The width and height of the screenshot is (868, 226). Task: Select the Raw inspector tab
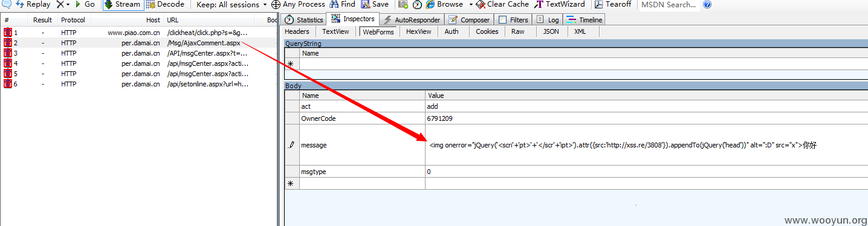(518, 31)
